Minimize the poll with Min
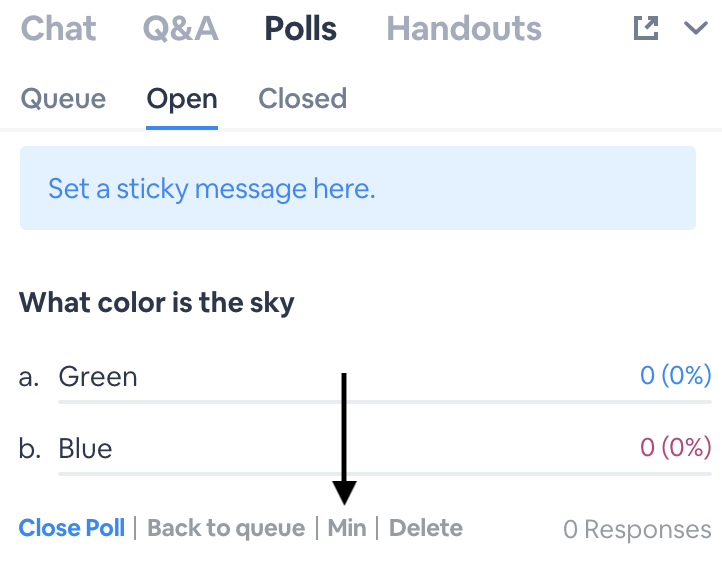The height and width of the screenshot is (588, 722). pos(347,528)
